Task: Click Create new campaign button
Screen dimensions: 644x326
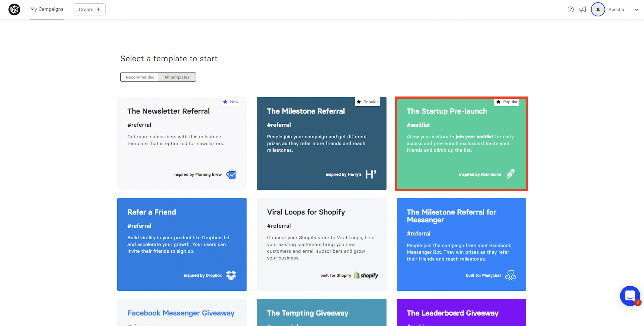Action: click(x=89, y=9)
